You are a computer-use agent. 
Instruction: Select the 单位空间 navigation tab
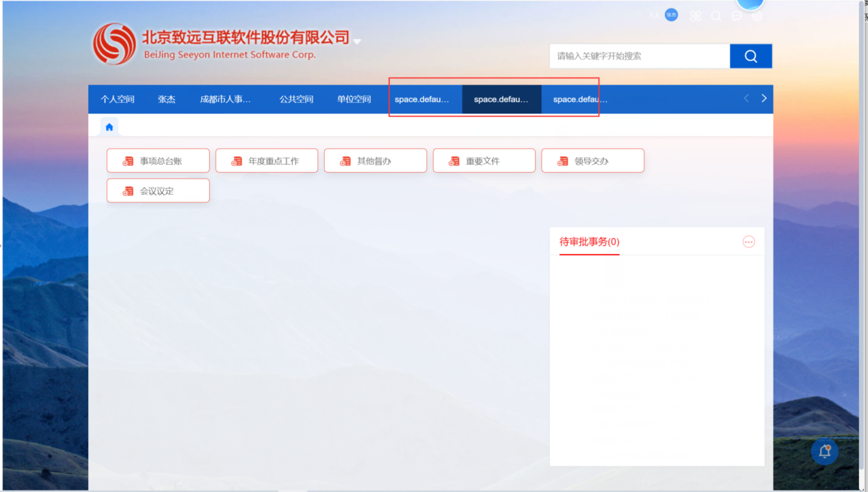[354, 99]
